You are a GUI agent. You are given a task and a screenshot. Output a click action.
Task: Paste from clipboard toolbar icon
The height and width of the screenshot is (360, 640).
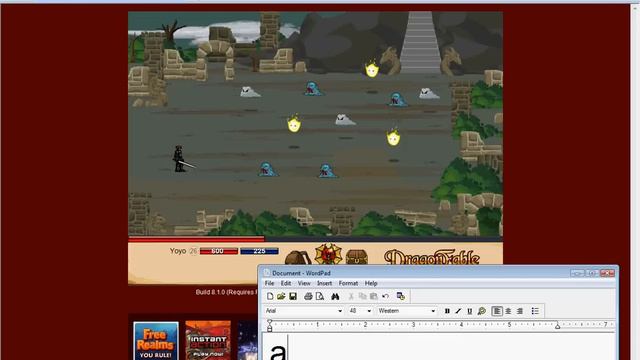pos(373,296)
